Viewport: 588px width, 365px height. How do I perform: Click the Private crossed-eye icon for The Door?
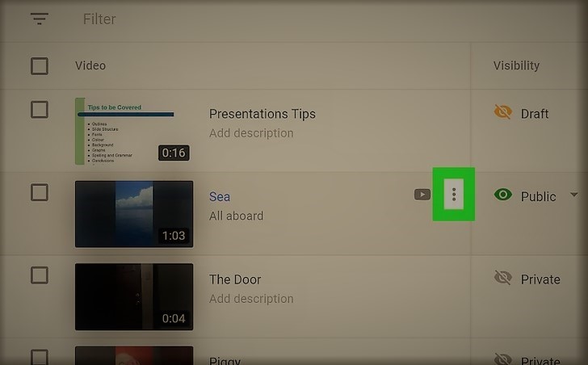pyautogui.click(x=503, y=278)
